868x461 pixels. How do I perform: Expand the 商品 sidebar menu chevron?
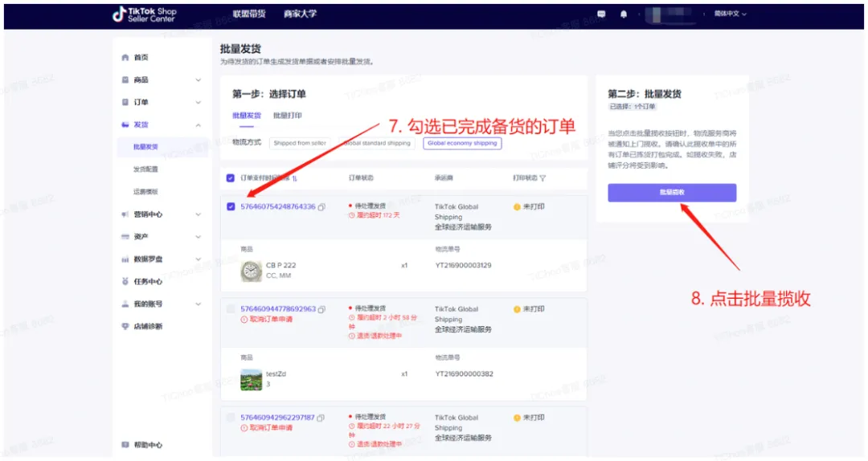[199, 80]
